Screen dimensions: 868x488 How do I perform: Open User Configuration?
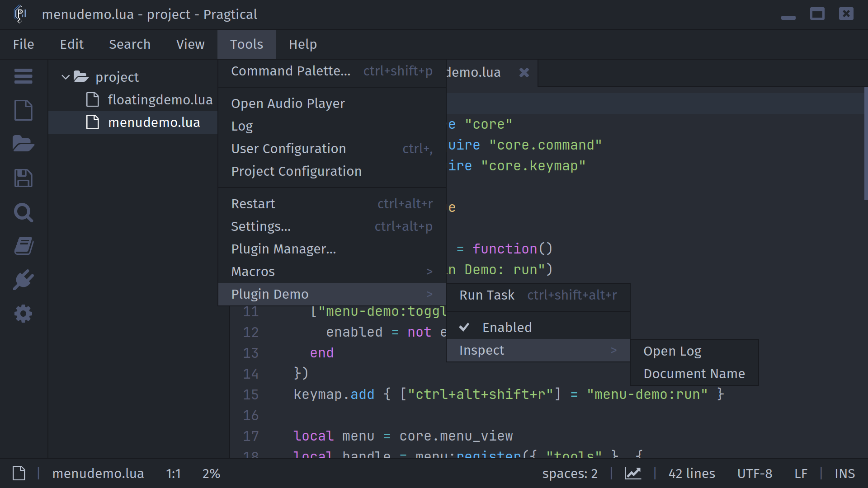pyautogui.click(x=332, y=149)
